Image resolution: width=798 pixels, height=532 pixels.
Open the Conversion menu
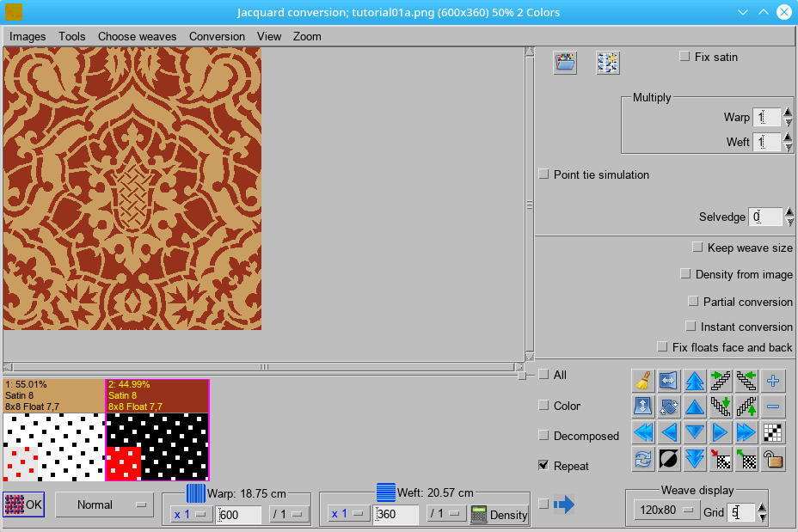point(218,37)
